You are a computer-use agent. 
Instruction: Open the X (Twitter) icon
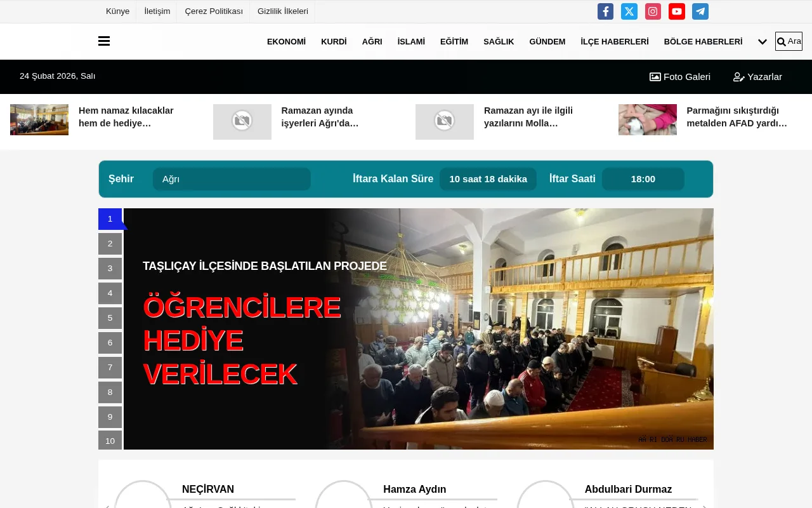coord(629,11)
